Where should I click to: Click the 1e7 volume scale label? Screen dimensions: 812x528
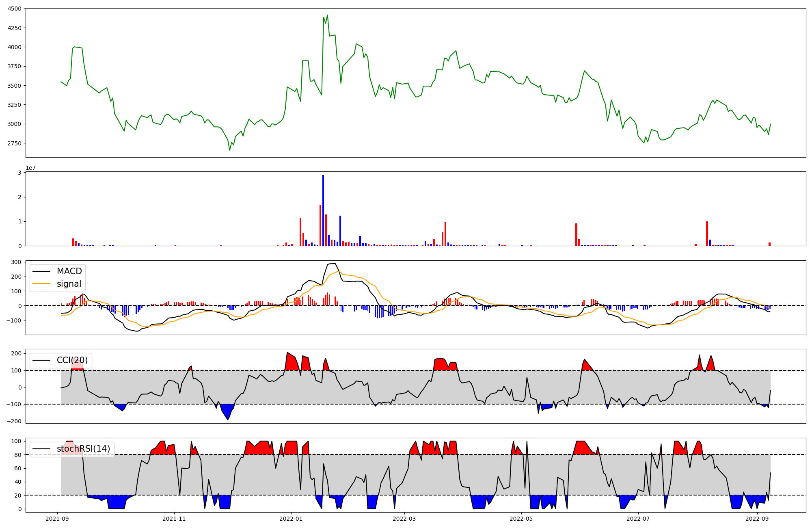30,168
